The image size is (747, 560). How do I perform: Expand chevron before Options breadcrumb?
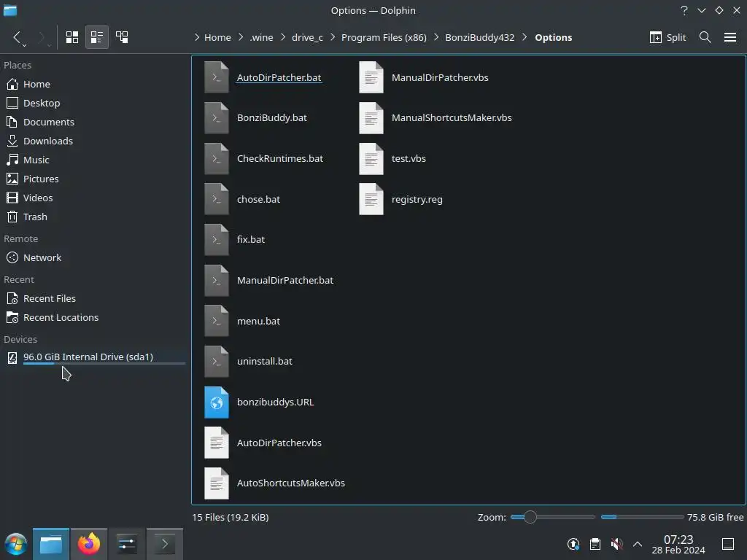tap(525, 37)
